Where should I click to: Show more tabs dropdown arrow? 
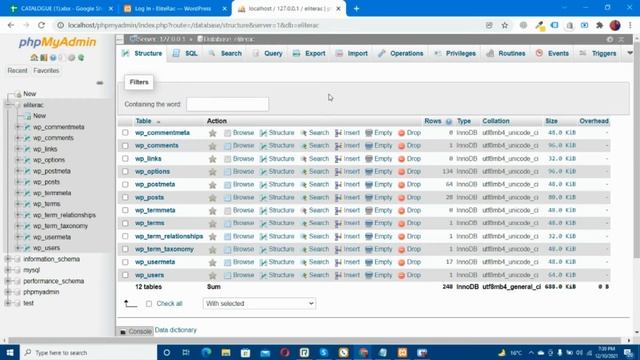(630, 53)
